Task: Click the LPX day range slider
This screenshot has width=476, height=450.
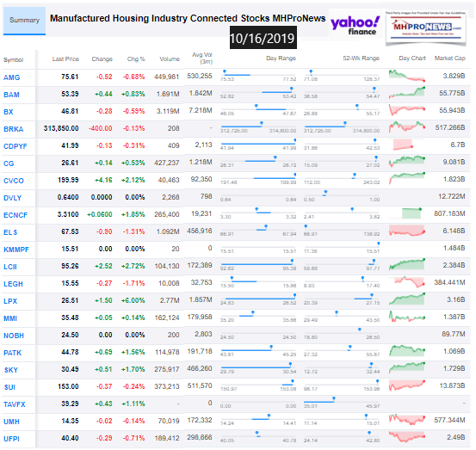Action: point(258,299)
